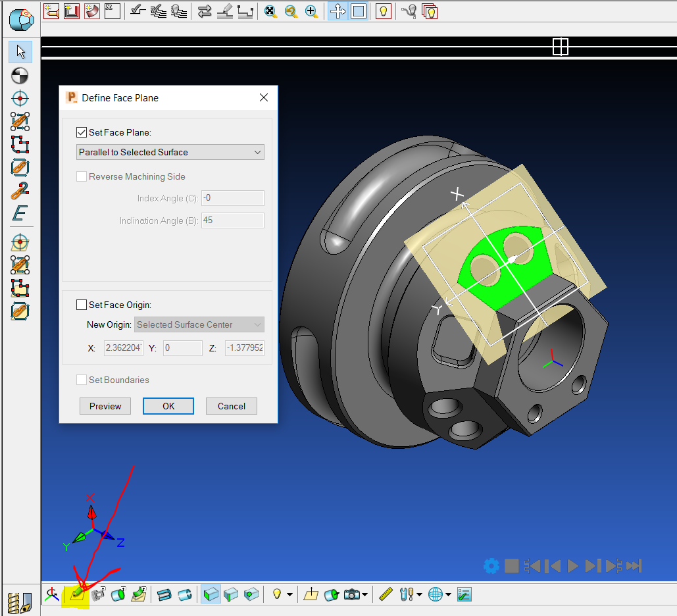The width and height of the screenshot is (677, 616).
Task: Activate the highlighted pan tool in top toolbar
Action: coord(338,11)
